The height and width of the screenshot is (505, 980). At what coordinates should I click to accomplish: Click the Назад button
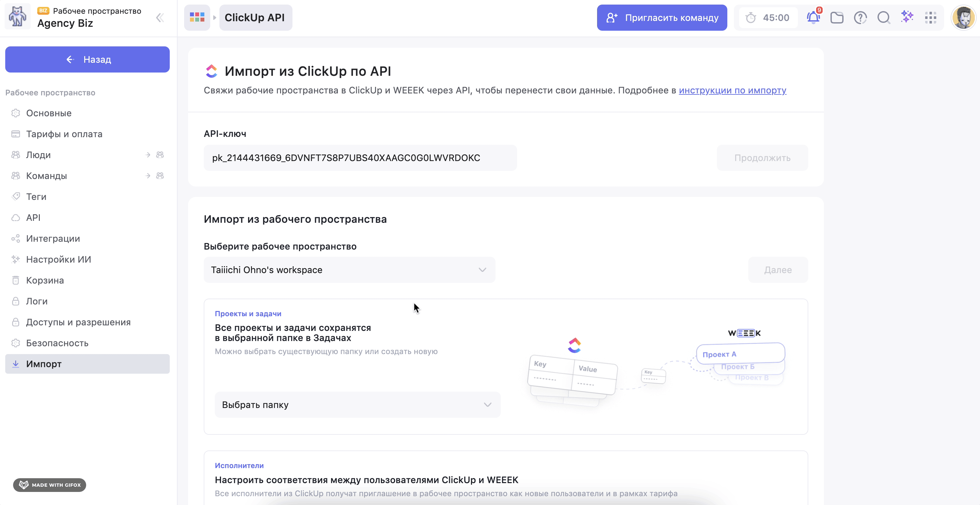pyautogui.click(x=87, y=59)
